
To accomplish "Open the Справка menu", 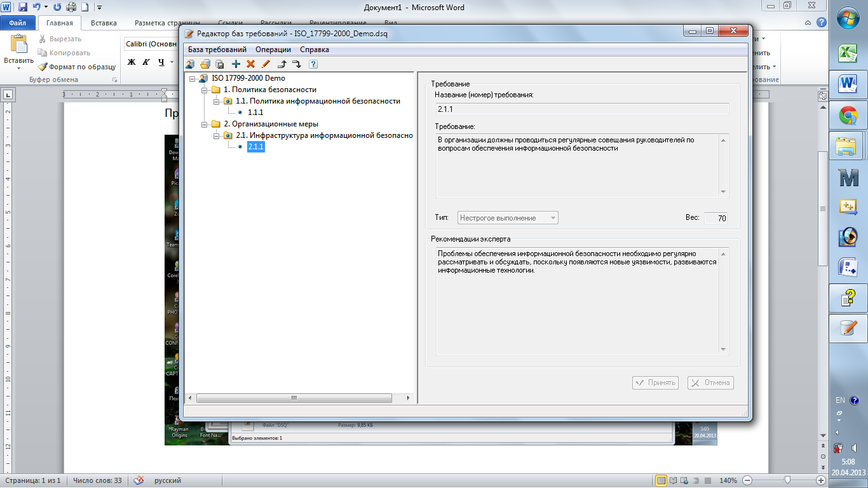I will 315,50.
